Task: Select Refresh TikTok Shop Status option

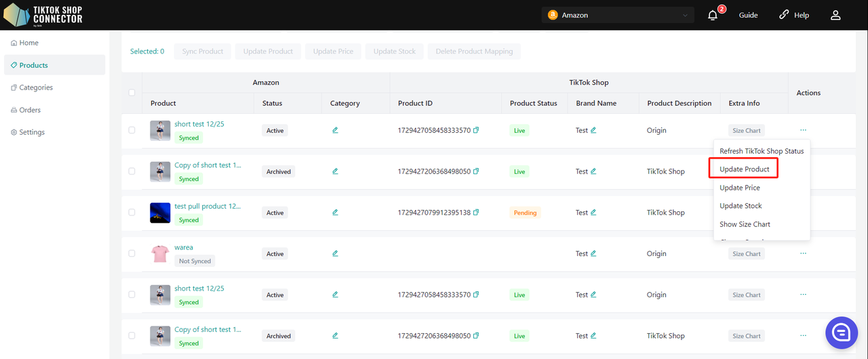Action: (x=762, y=151)
